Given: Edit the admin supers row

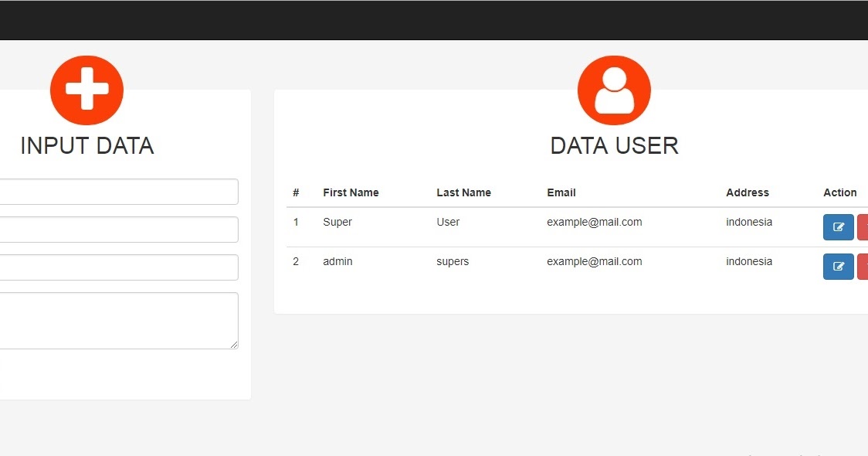Looking at the screenshot, I should tap(838, 267).
